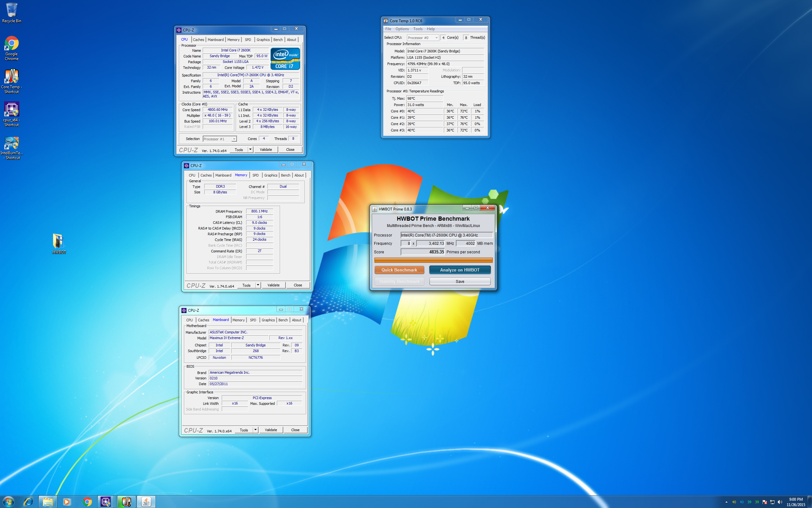Click BIOS date 05/27/2011

(255, 384)
